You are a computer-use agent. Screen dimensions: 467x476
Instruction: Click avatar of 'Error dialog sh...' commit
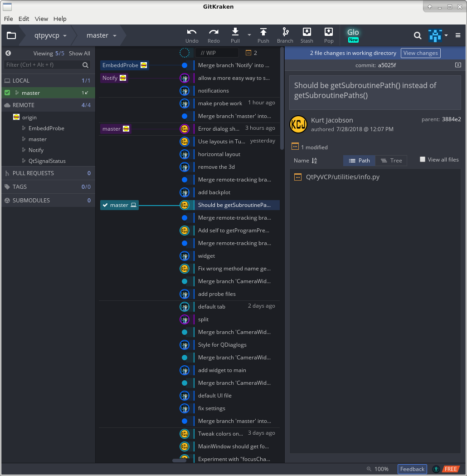tap(185, 129)
